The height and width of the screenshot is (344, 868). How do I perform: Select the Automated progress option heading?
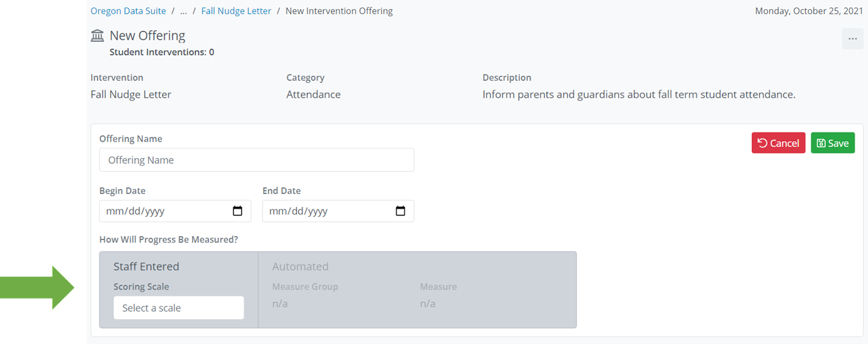[x=300, y=267]
